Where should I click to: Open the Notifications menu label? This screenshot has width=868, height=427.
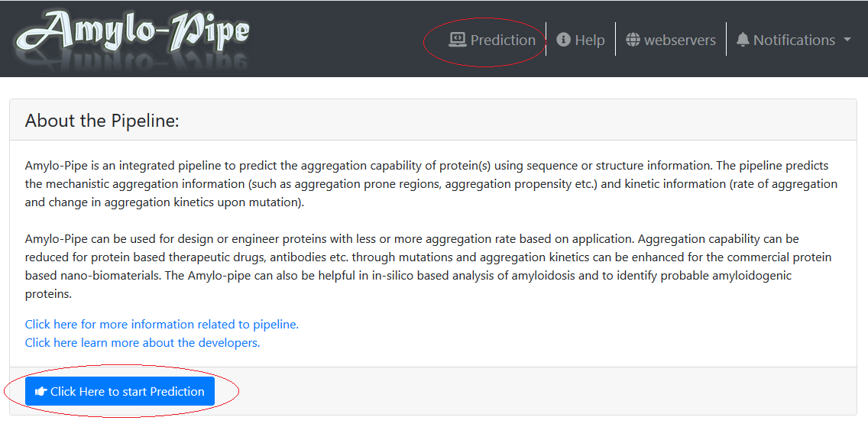pos(794,40)
